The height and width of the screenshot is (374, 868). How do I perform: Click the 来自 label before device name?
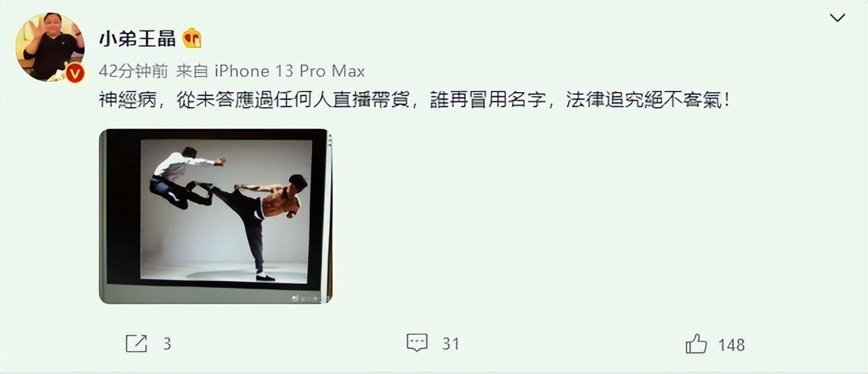(x=192, y=71)
